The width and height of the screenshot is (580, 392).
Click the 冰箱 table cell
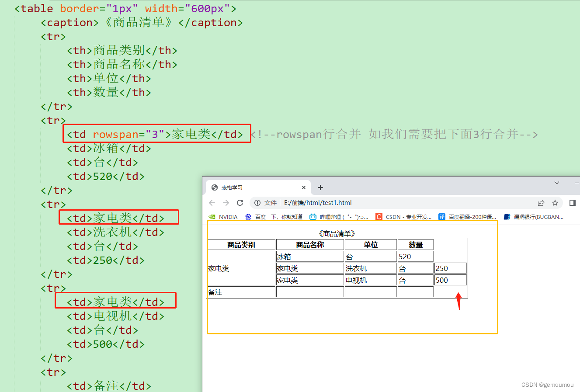click(x=310, y=257)
